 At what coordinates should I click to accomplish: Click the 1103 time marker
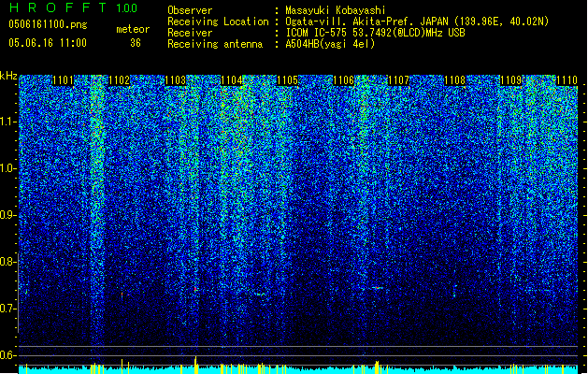(175, 80)
